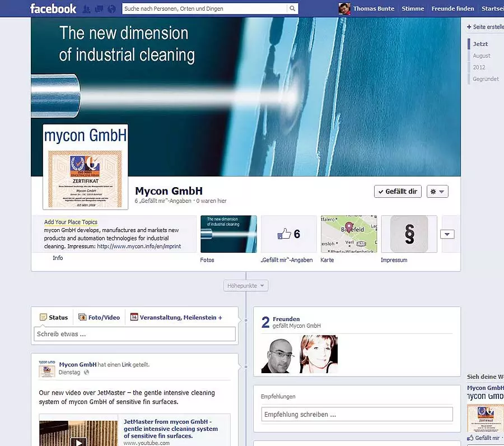Open the Mycon GmbH post author link
The height and width of the screenshot is (446, 504).
point(78,364)
